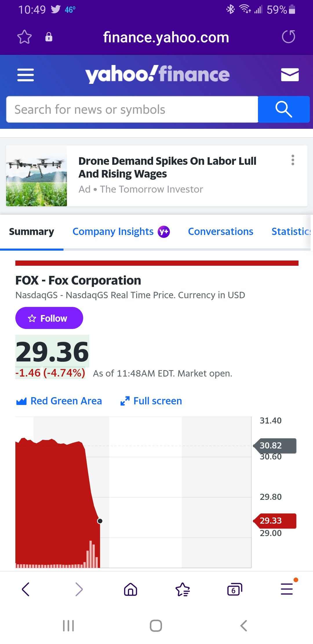Switch to Conversations tab
The height and width of the screenshot is (644, 313).
pyautogui.click(x=221, y=231)
